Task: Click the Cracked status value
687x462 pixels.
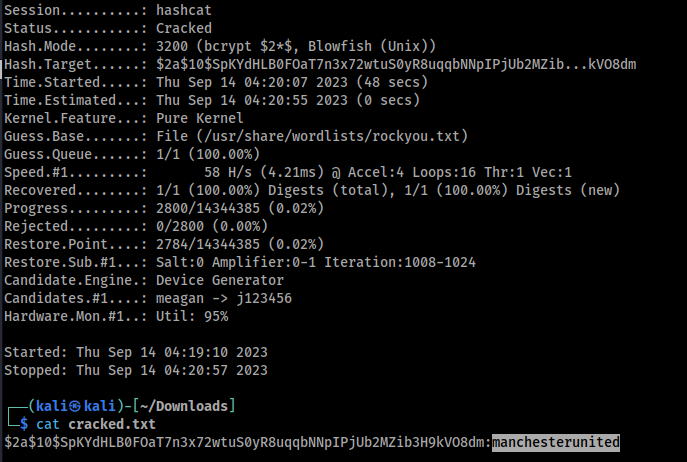Action: pos(184,28)
